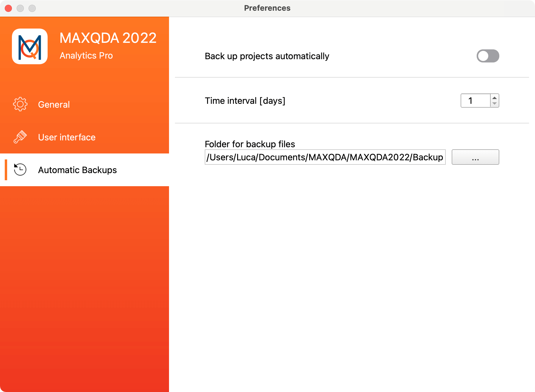Click the Time interval days field

coord(475,101)
